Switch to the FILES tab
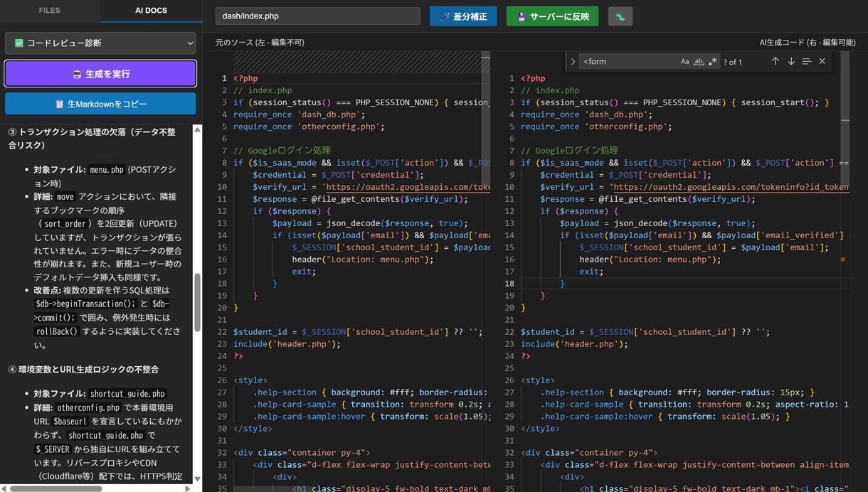 coord(50,11)
